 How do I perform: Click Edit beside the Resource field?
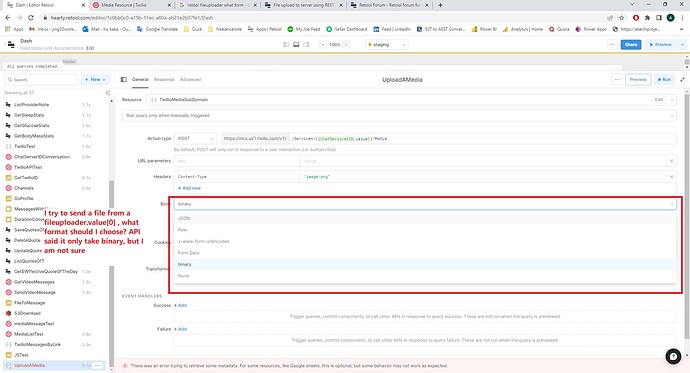pos(658,100)
